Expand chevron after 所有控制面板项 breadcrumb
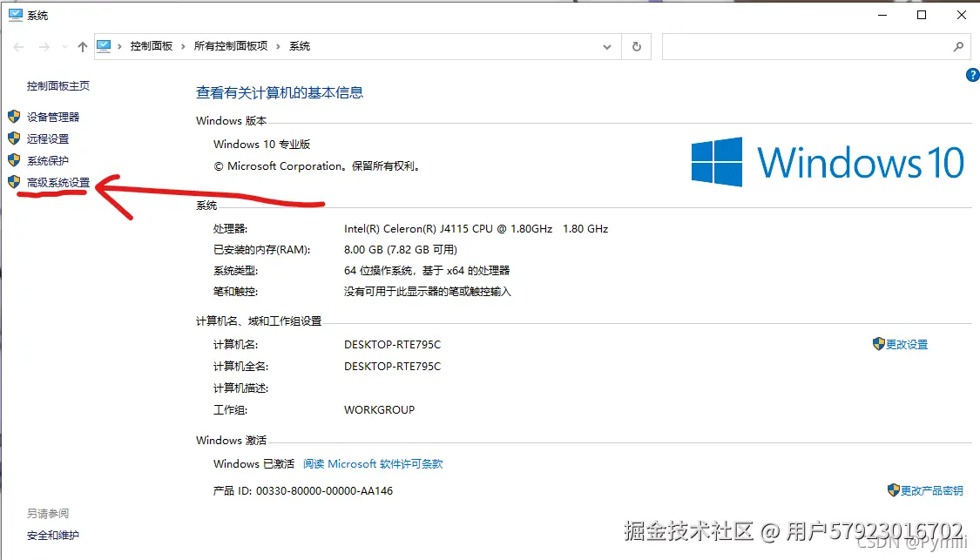This screenshot has width=980, height=560. point(278,46)
